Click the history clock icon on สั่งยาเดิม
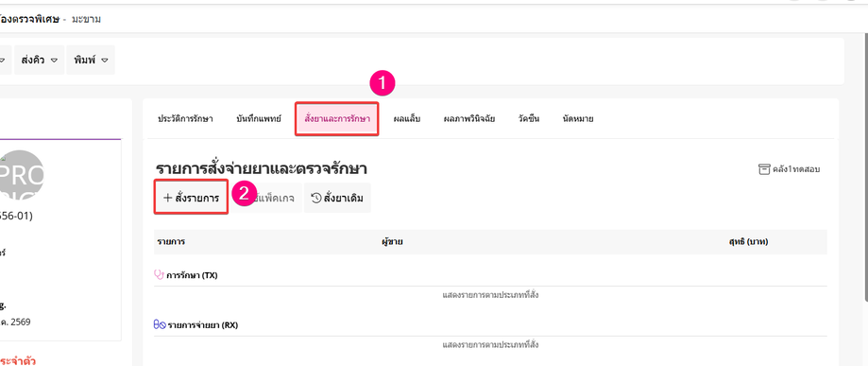The image size is (868, 366). click(316, 198)
